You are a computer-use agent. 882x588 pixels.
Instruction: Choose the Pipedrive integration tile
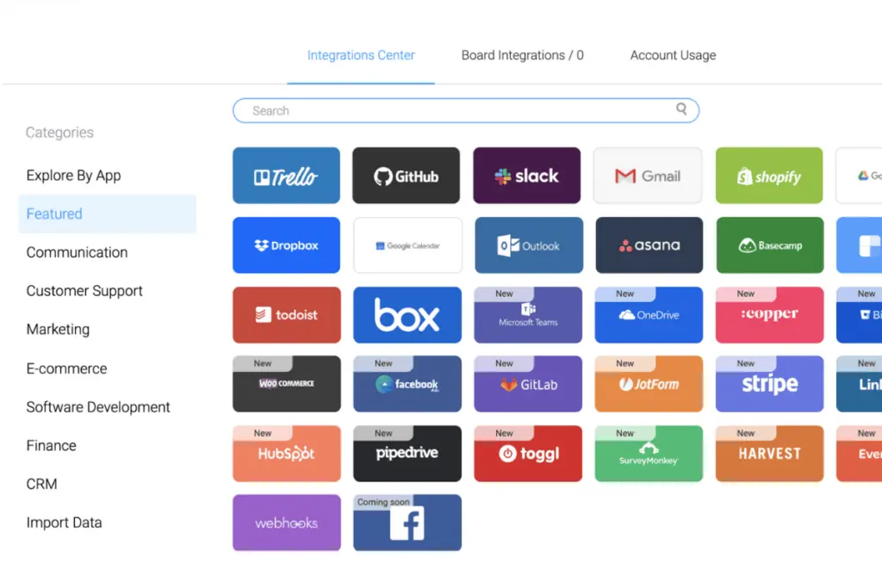[407, 454]
